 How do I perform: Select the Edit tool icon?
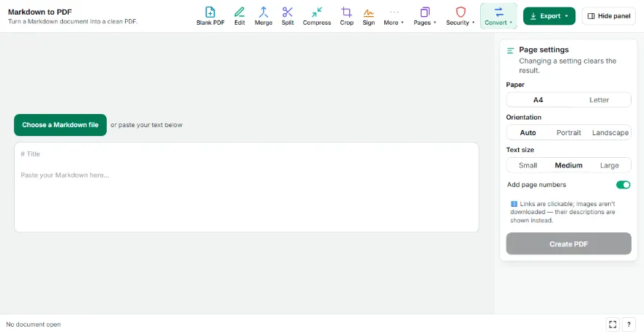click(239, 12)
